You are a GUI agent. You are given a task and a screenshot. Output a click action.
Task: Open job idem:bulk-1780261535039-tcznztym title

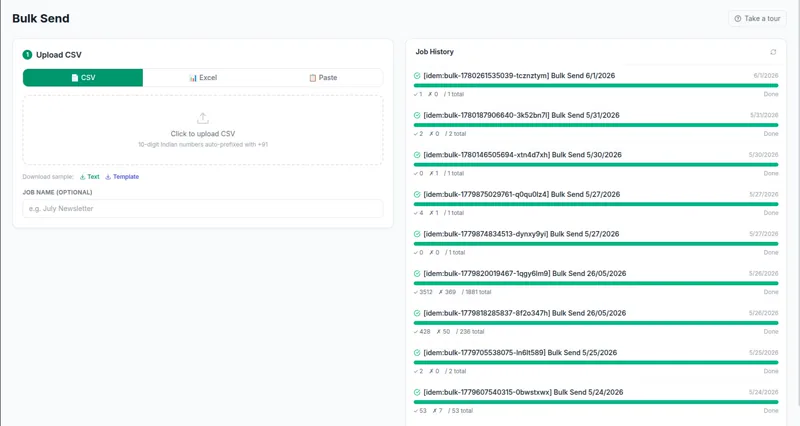click(x=519, y=76)
